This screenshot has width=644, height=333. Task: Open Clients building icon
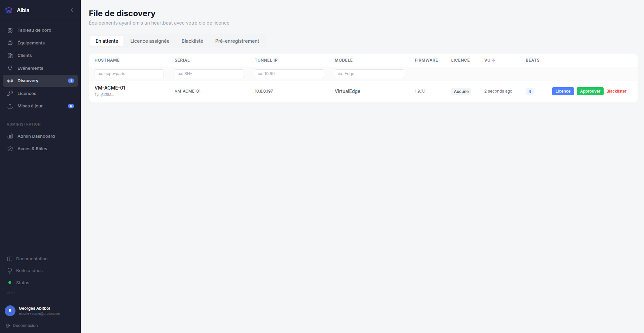(x=10, y=56)
